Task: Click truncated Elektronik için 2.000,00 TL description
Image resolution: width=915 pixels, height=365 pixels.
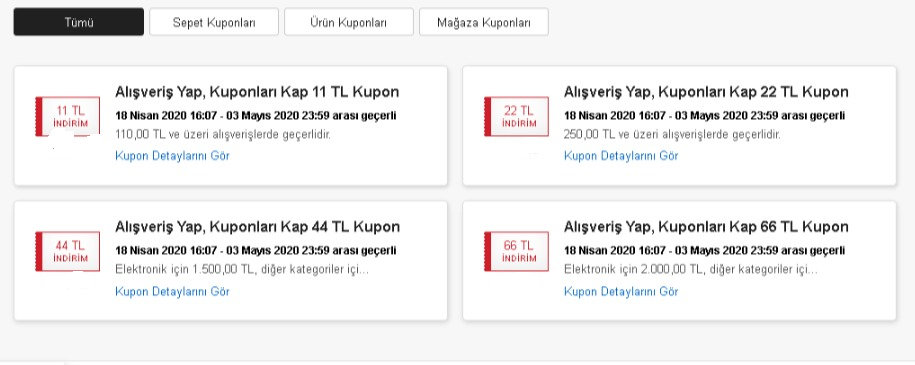Action: pyautogui.click(x=691, y=270)
